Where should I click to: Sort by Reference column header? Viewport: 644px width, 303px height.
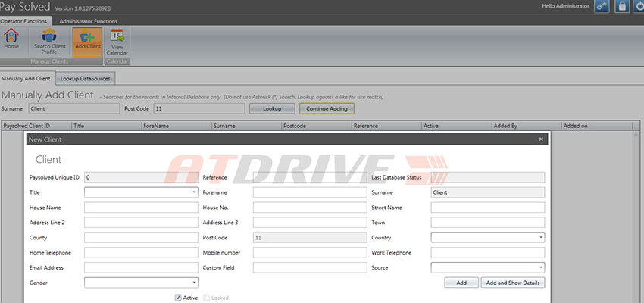[x=386, y=126]
